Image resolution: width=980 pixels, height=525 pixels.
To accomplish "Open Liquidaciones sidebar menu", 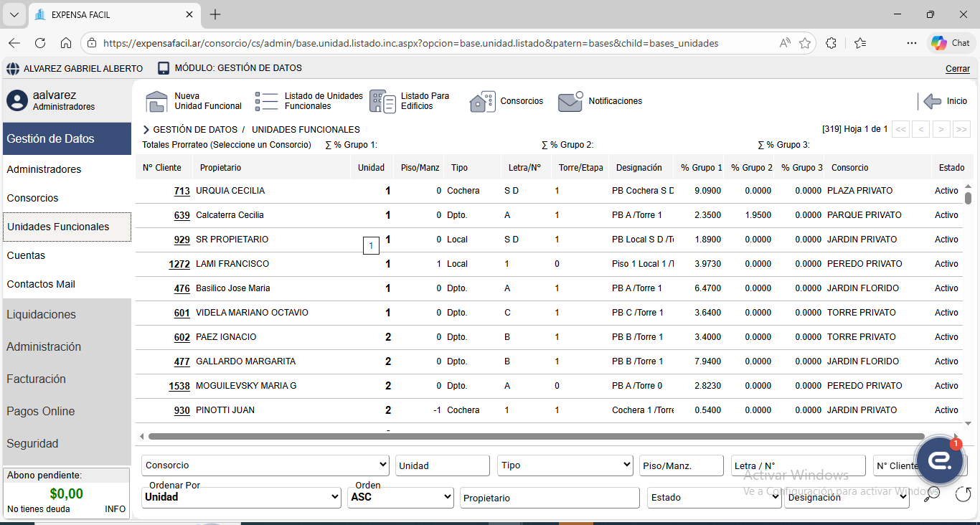I will 41,315.
